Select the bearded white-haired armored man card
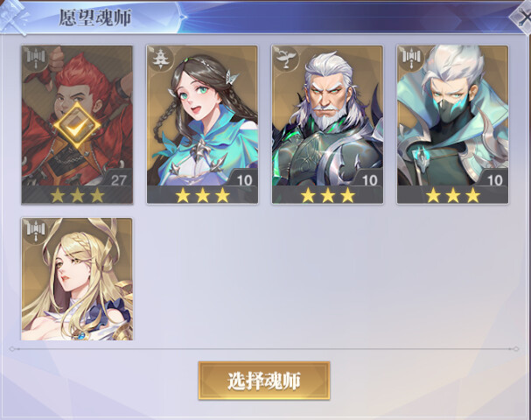This screenshot has height=420, width=531. (x=327, y=124)
